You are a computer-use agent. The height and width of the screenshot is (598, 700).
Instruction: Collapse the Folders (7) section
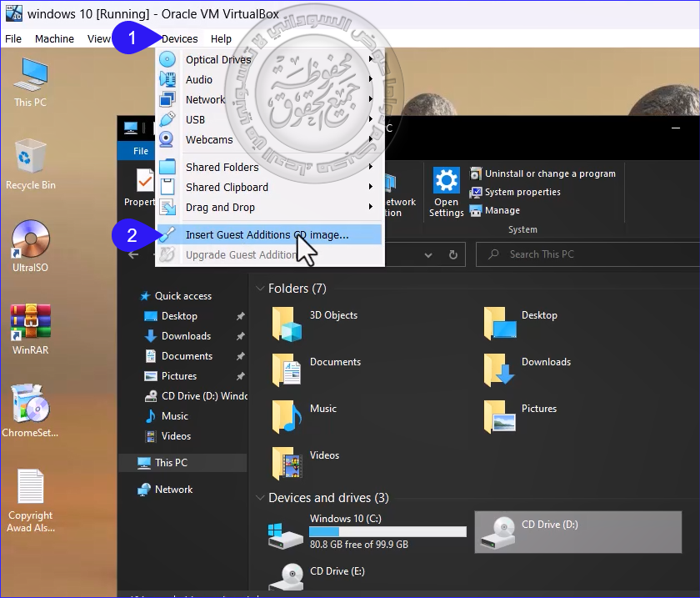point(259,289)
